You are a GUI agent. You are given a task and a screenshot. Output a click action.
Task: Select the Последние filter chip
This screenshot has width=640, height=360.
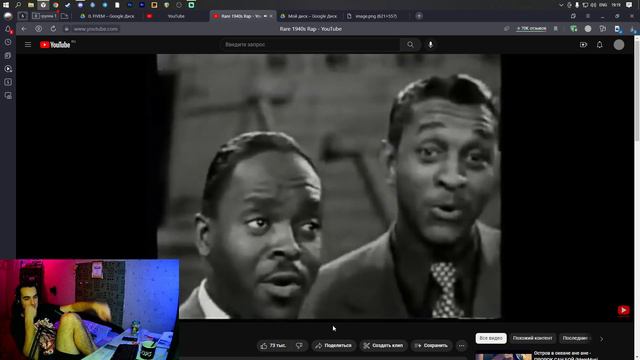click(575, 338)
